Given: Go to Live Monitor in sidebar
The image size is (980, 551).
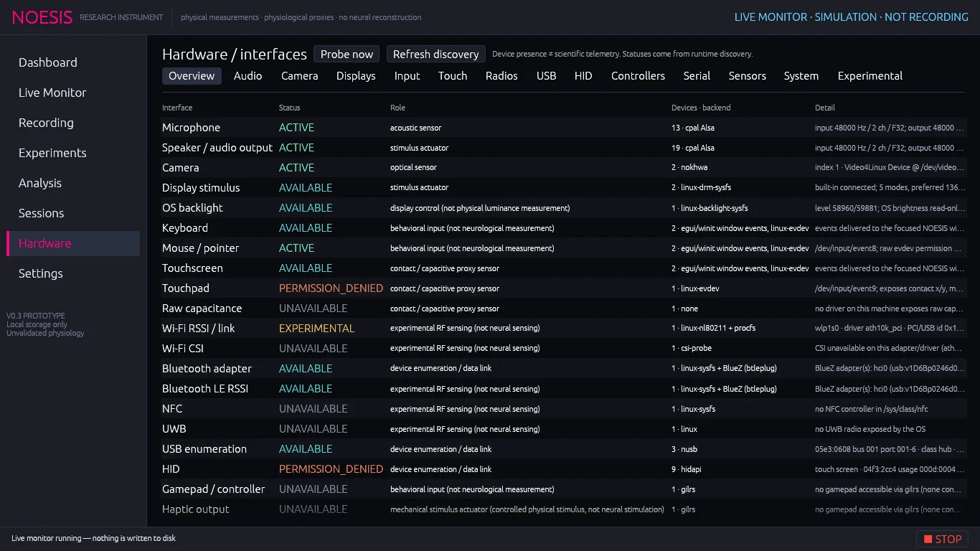Looking at the screenshot, I should (x=52, y=93).
